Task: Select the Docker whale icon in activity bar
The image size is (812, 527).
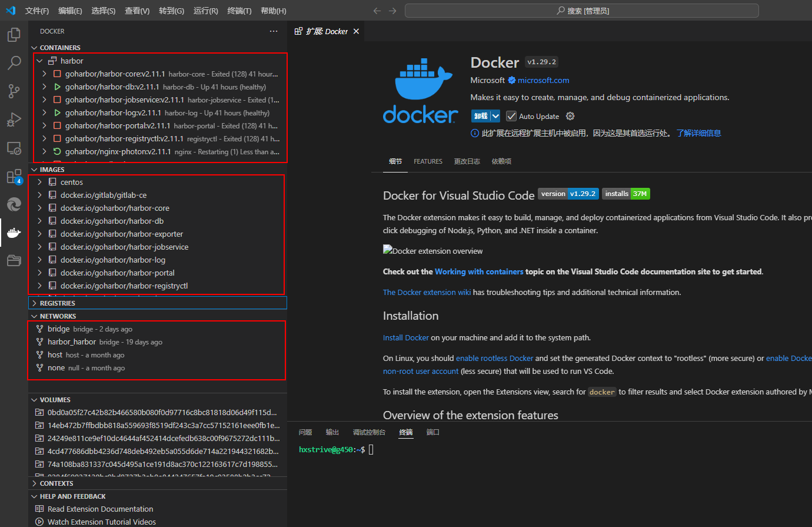Action: click(14, 233)
